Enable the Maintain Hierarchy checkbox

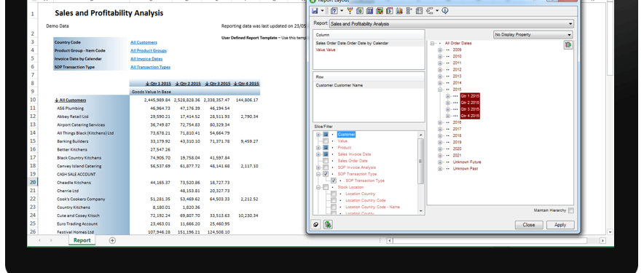570,210
